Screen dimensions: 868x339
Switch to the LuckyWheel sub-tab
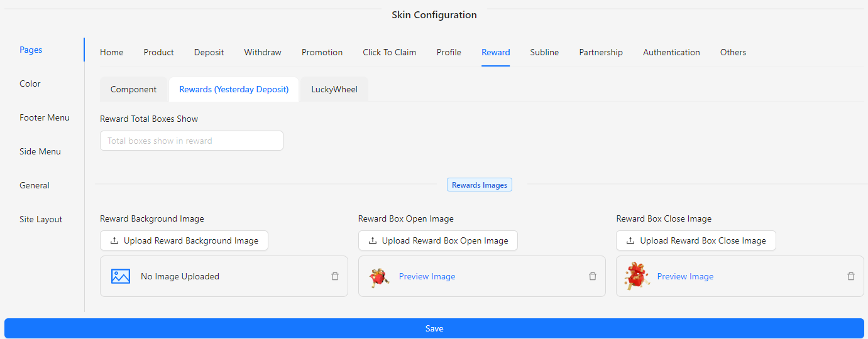pos(334,89)
